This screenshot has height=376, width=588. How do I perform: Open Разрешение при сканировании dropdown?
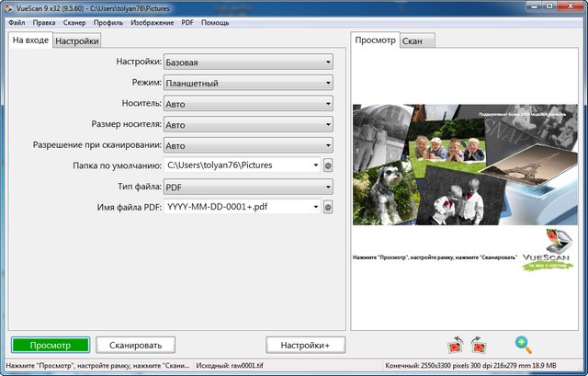pyautogui.click(x=248, y=145)
